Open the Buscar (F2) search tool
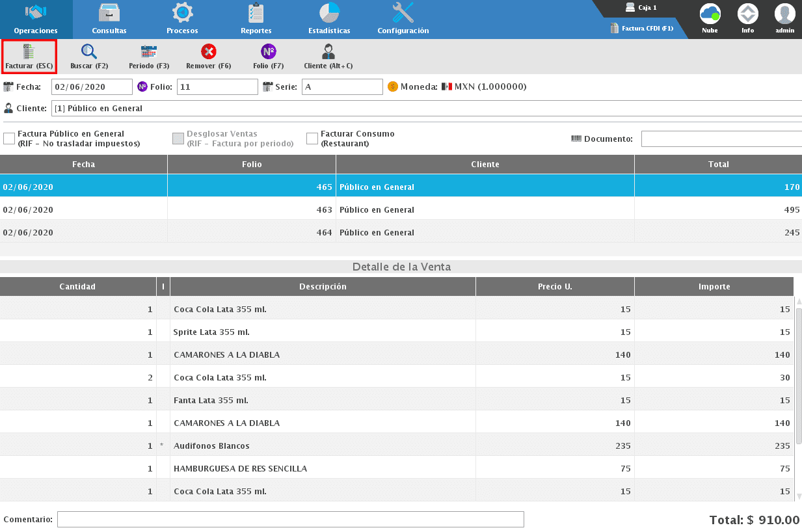This screenshot has width=802, height=532. (x=89, y=56)
